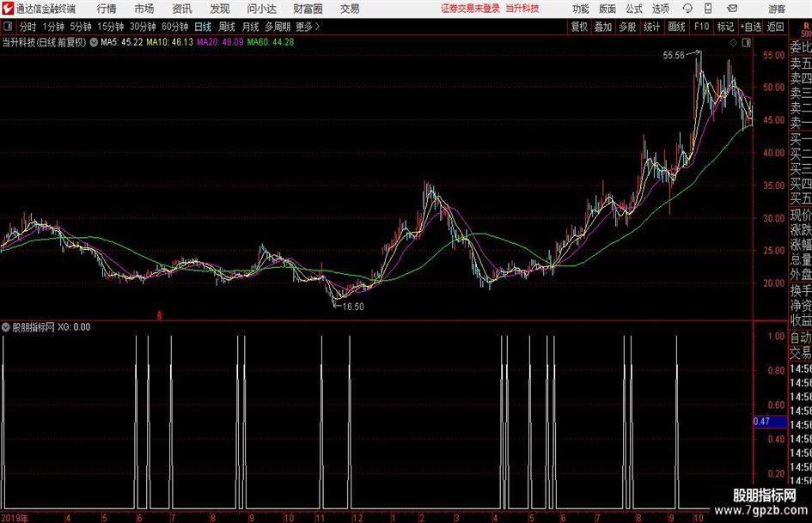Viewport: 812px width, 523px height.
Task: Switch to the 30分钟 period tab
Action: click(143, 27)
